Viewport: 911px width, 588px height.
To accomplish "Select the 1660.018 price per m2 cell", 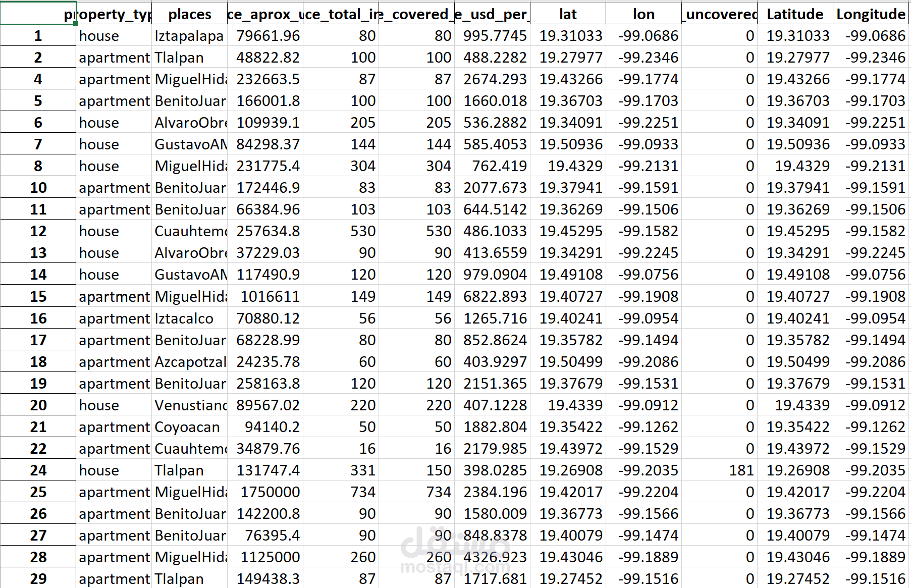I will 492,101.
